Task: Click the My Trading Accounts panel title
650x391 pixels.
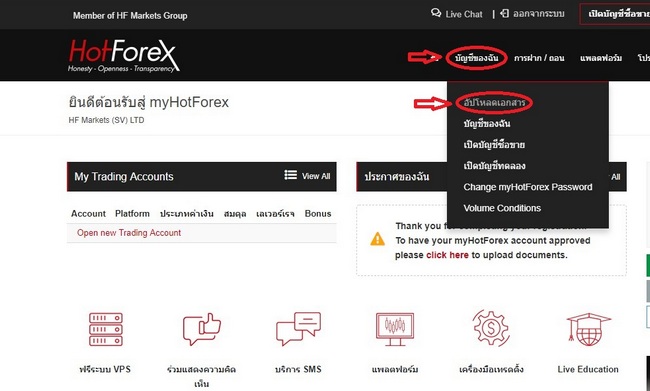Action: 124,177
